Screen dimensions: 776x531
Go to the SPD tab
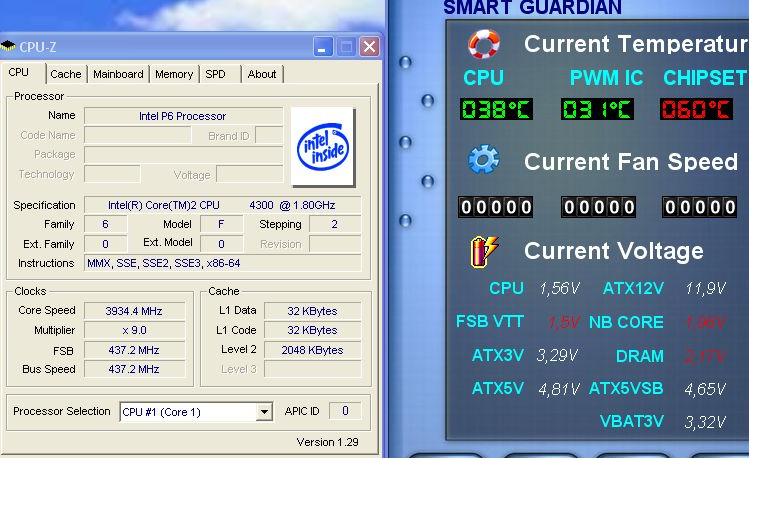pyautogui.click(x=215, y=74)
